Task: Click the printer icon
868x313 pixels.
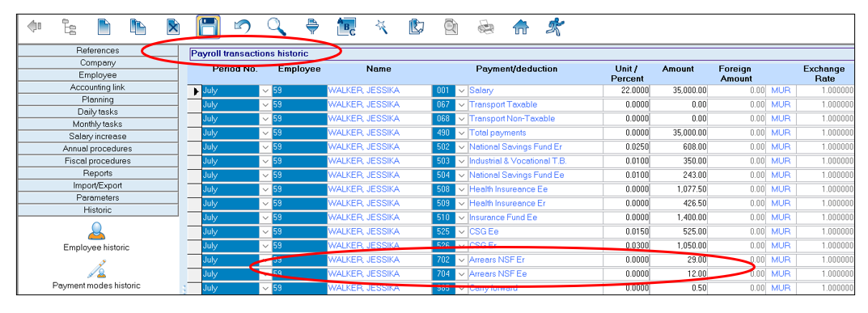Action: click(485, 27)
